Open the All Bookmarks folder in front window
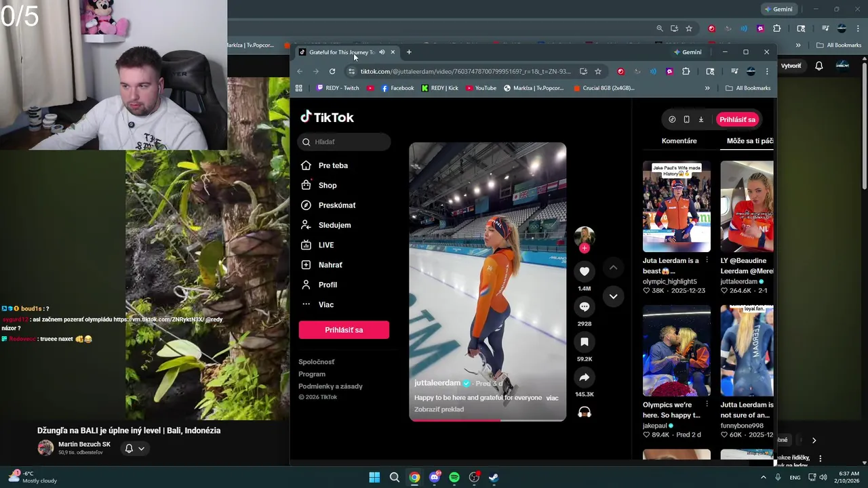 pyautogui.click(x=748, y=88)
